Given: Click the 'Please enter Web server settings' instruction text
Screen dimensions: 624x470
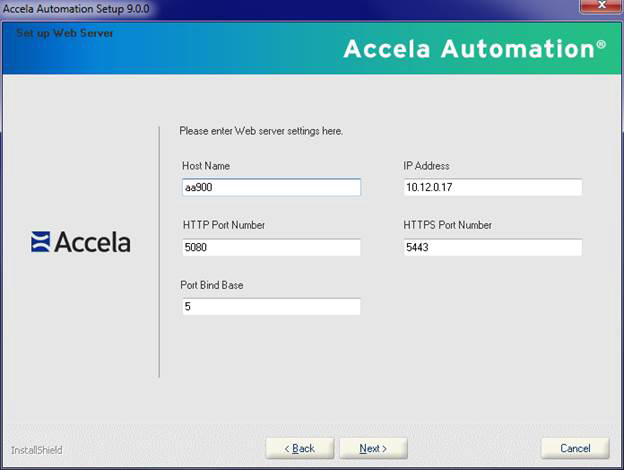Looking at the screenshot, I should [x=261, y=131].
